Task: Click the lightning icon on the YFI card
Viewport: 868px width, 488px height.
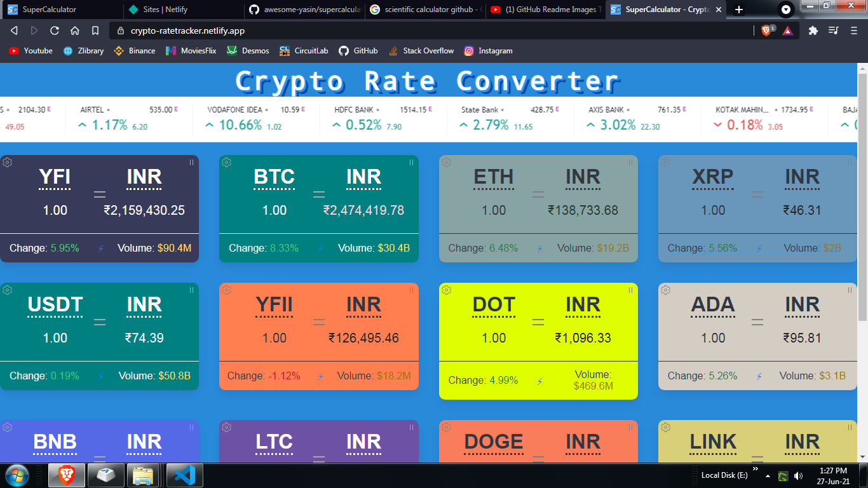Action: pos(100,248)
